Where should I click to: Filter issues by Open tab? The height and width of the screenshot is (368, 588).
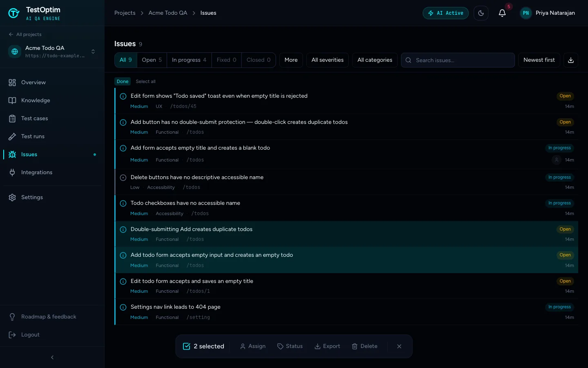[x=152, y=60]
